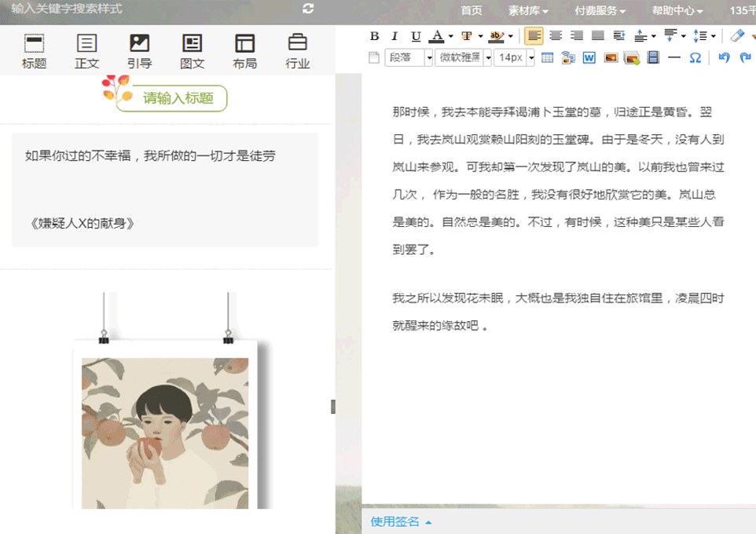
Task: Select the boy with apple image template
Action: pyautogui.click(x=165, y=424)
